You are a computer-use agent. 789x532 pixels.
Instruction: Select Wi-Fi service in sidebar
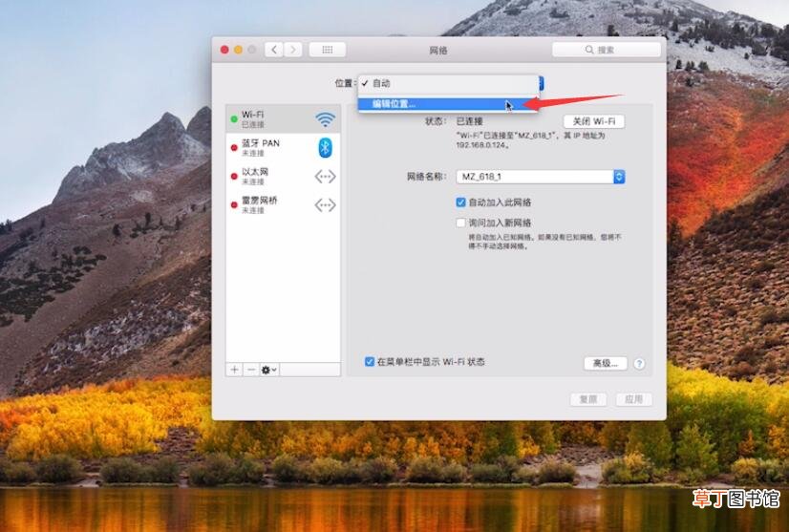pos(283,119)
